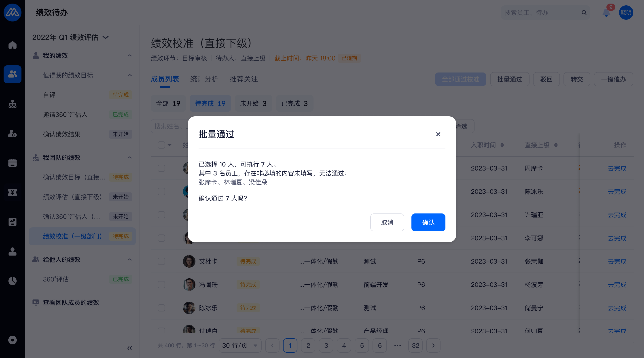Image resolution: width=644 pixels, height=358 pixels.
Task: Open the org chart sidebar icon
Action: click(12, 104)
